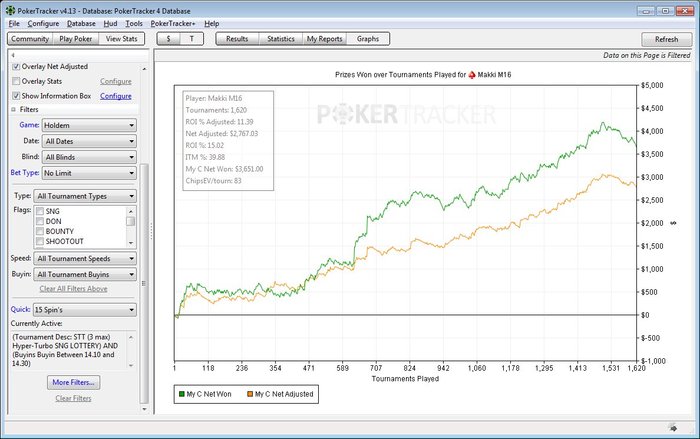Open the Database menu
The width and height of the screenshot is (700, 439).
point(81,24)
